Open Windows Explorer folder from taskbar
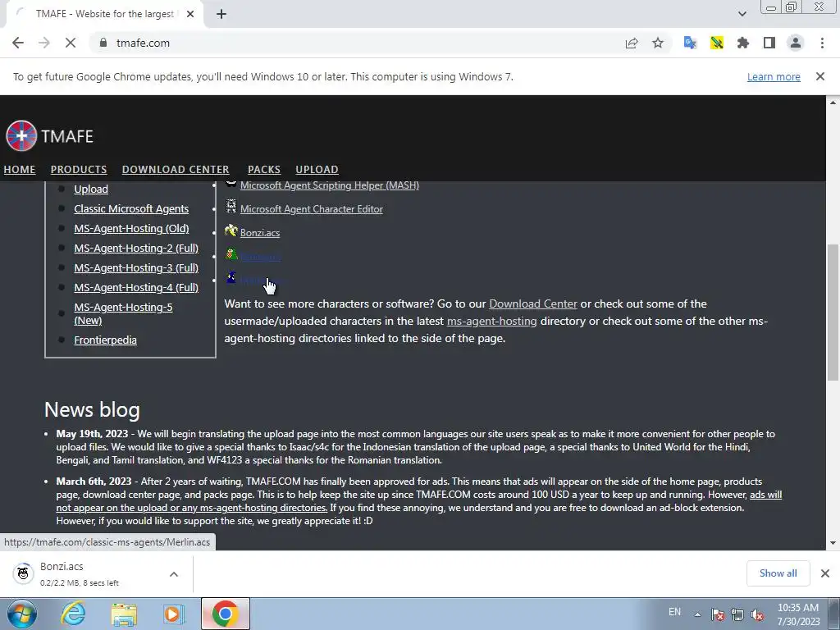The height and width of the screenshot is (630, 840). coord(124,614)
